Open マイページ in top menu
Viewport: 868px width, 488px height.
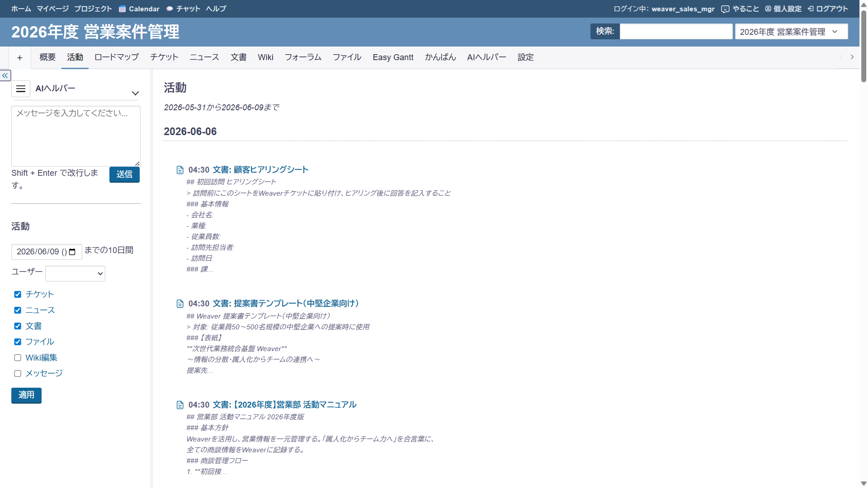53,9
